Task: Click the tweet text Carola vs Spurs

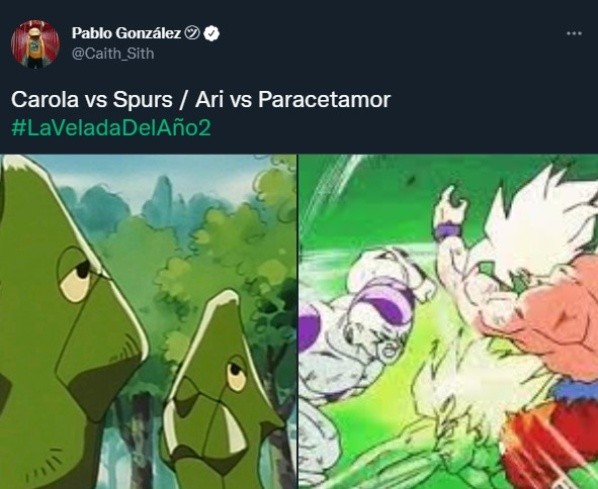Action: pos(92,100)
